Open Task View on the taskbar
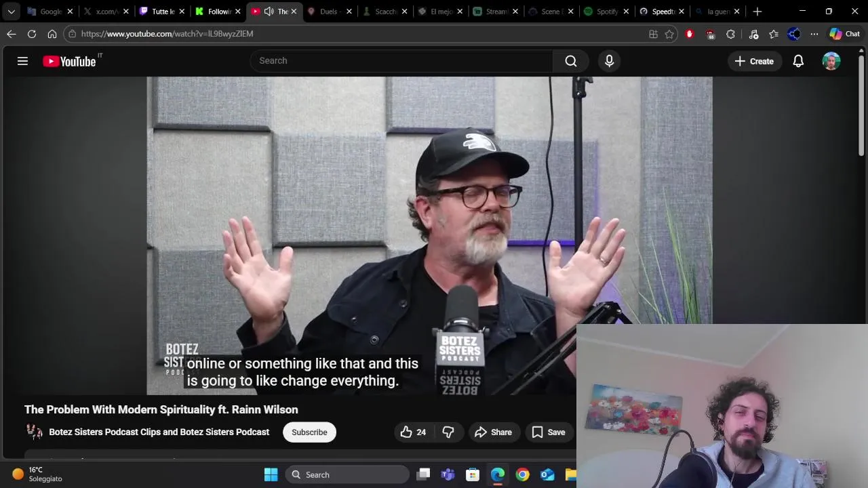This screenshot has height=488, width=868. tap(423, 475)
